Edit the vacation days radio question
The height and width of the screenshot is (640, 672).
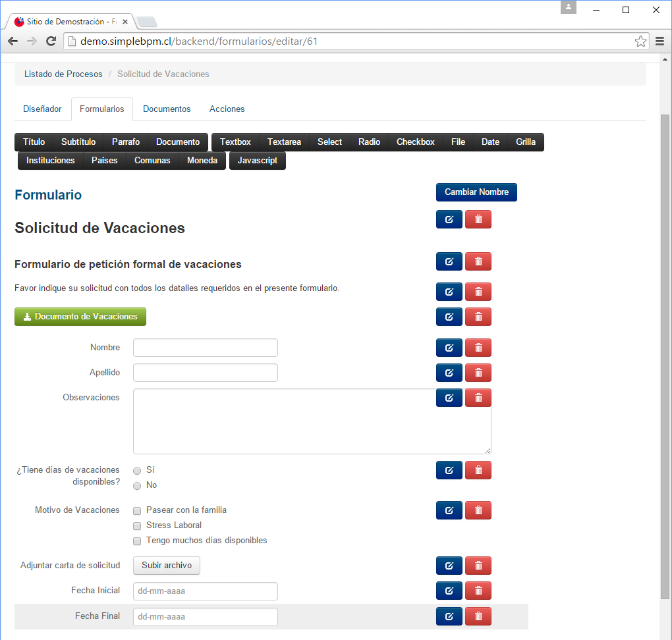click(x=449, y=470)
